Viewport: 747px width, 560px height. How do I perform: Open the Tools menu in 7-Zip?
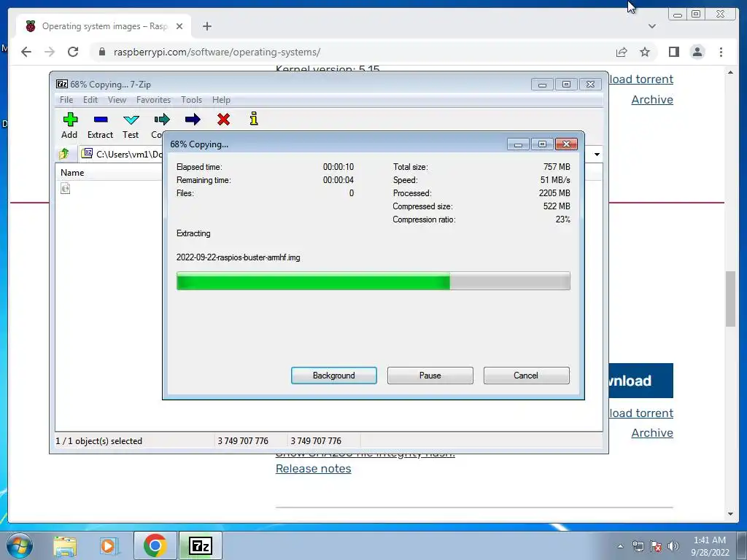click(x=192, y=99)
